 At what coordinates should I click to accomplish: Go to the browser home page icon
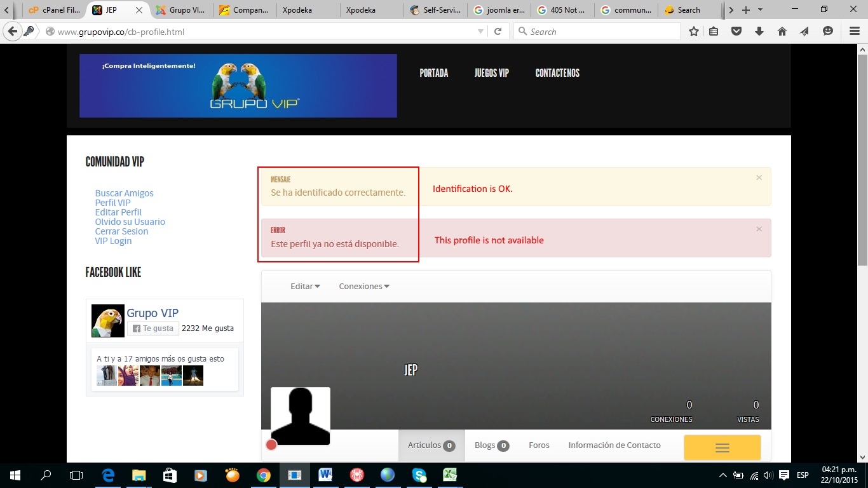pos(782,31)
